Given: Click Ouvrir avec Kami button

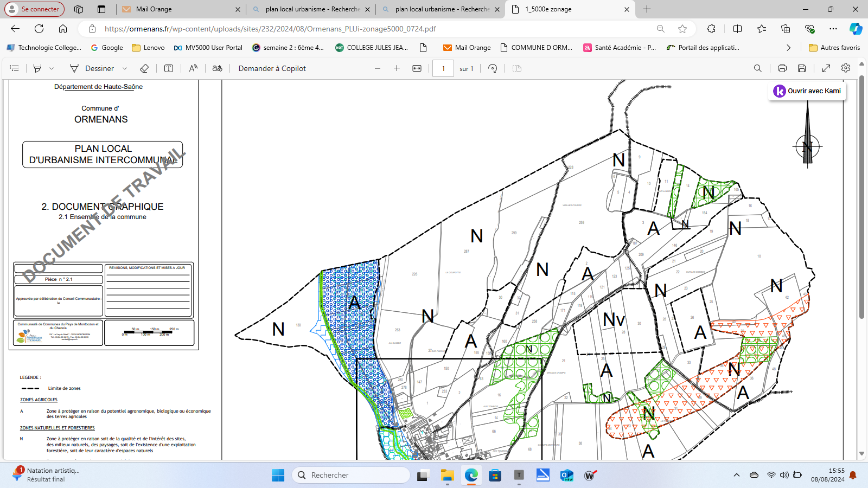Looking at the screenshot, I should (807, 91).
